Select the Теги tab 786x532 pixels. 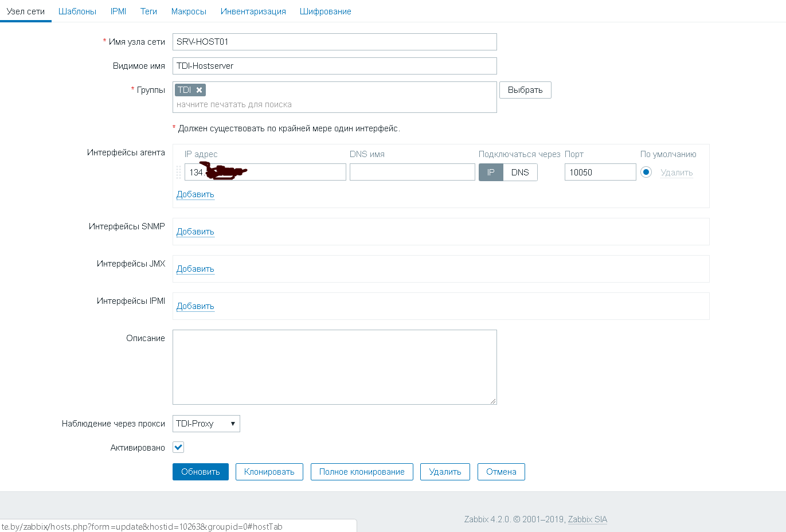coord(148,11)
